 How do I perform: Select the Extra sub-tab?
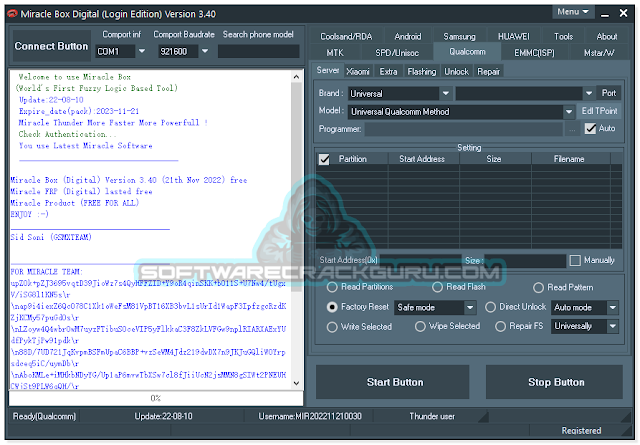point(388,72)
